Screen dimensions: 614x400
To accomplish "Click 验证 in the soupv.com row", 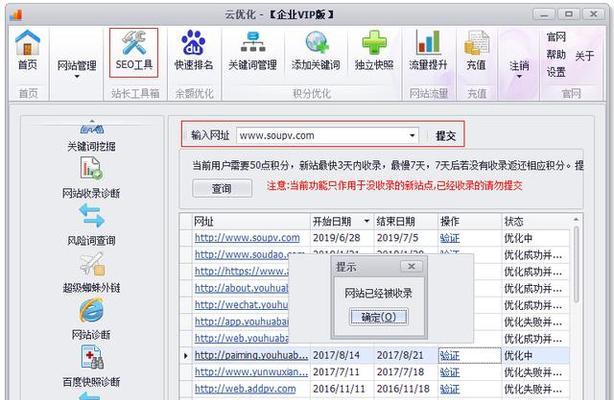I will coord(450,238).
